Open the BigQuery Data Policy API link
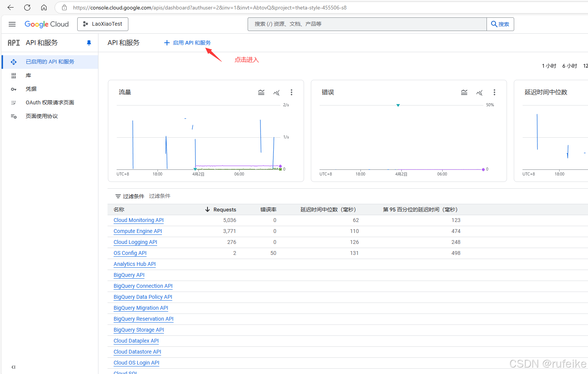This screenshot has height=374, width=588. click(143, 297)
